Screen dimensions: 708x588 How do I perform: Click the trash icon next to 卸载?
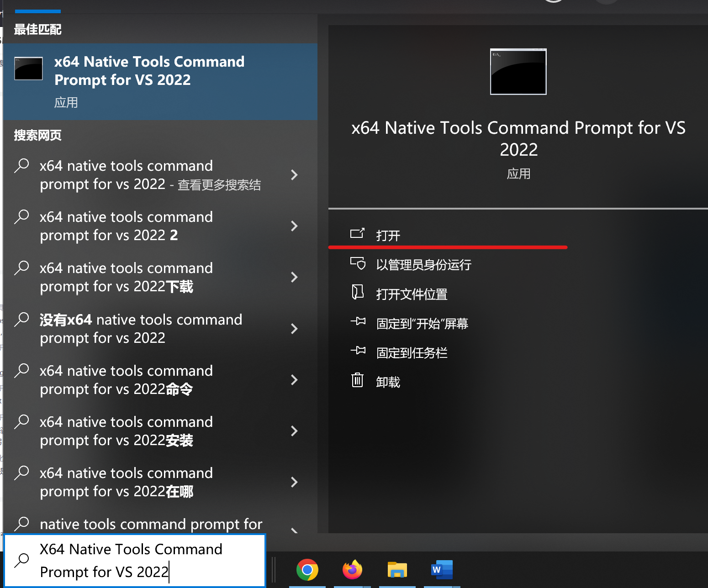358,380
